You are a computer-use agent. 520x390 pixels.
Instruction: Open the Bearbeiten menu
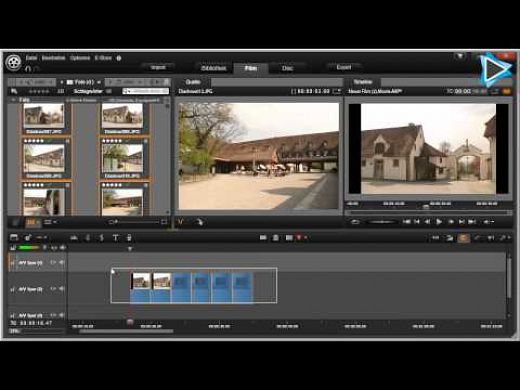click(x=53, y=58)
